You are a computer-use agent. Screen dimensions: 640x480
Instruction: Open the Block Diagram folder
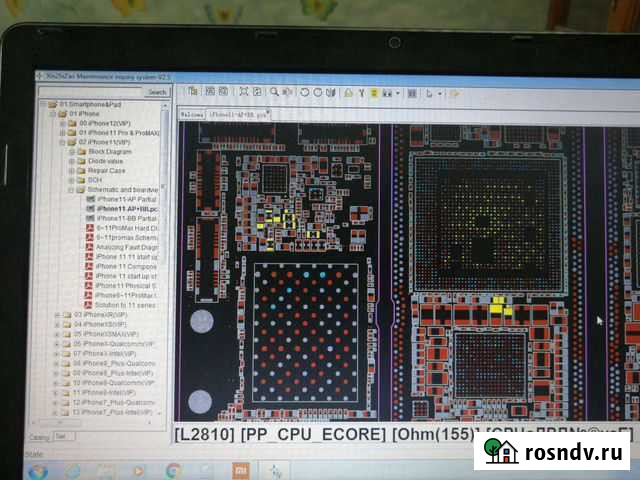(109, 151)
